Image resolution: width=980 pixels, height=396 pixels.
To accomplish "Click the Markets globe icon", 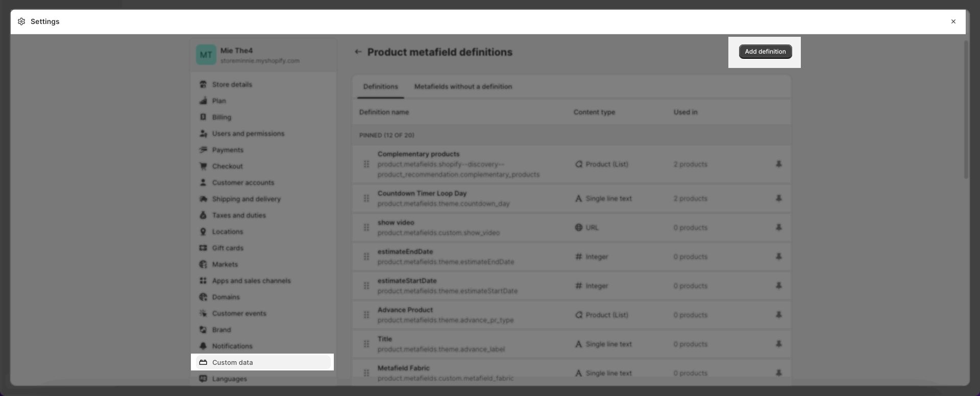I will click(203, 264).
